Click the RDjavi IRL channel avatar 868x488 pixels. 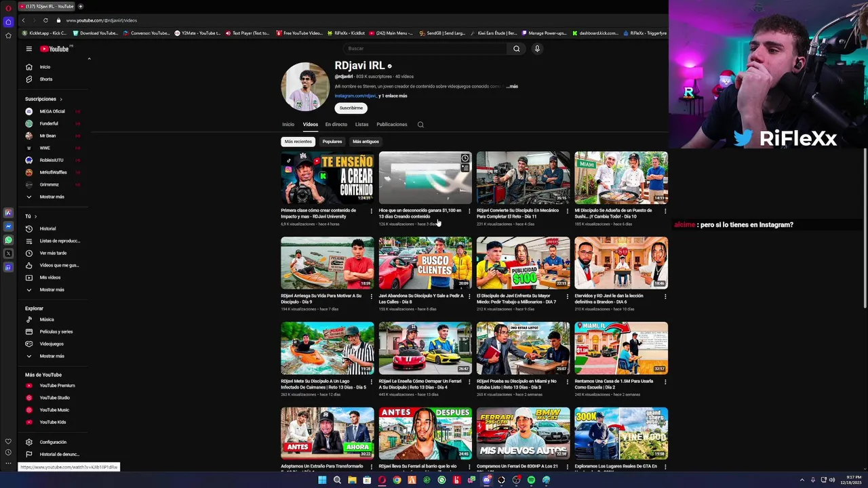click(305, 87)
